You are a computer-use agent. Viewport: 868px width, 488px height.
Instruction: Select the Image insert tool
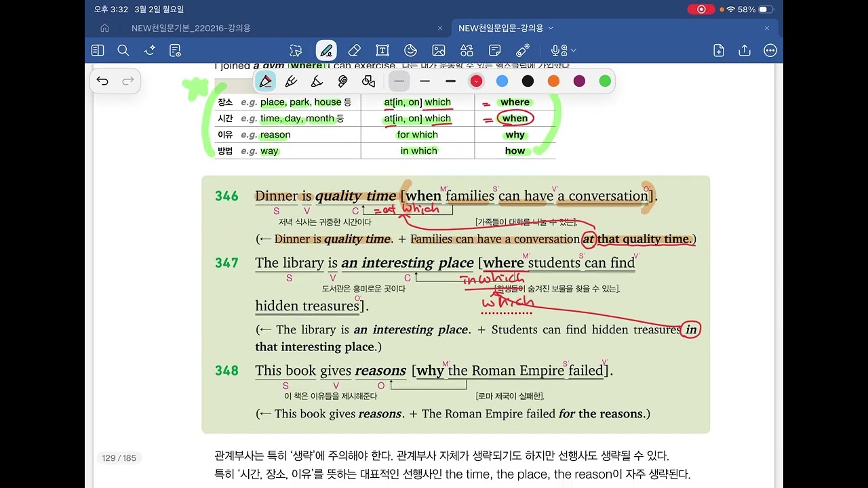click(x=439, y=50)
